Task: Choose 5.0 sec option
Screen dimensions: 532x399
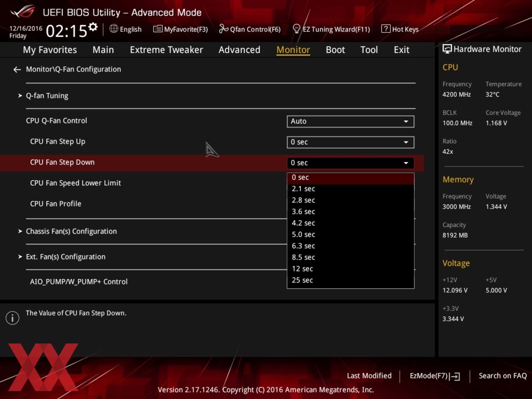Action: 350,234
